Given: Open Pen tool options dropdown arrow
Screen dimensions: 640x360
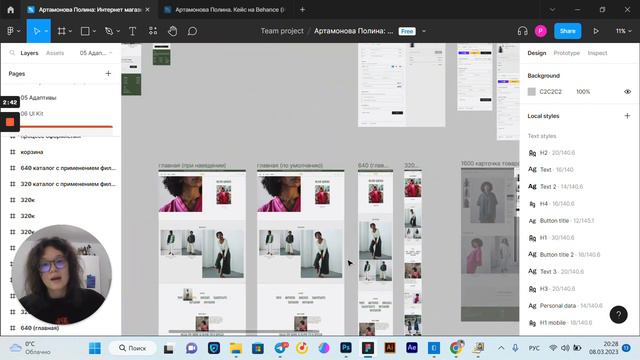Looking at the screenshot, I should click(118, 31).
